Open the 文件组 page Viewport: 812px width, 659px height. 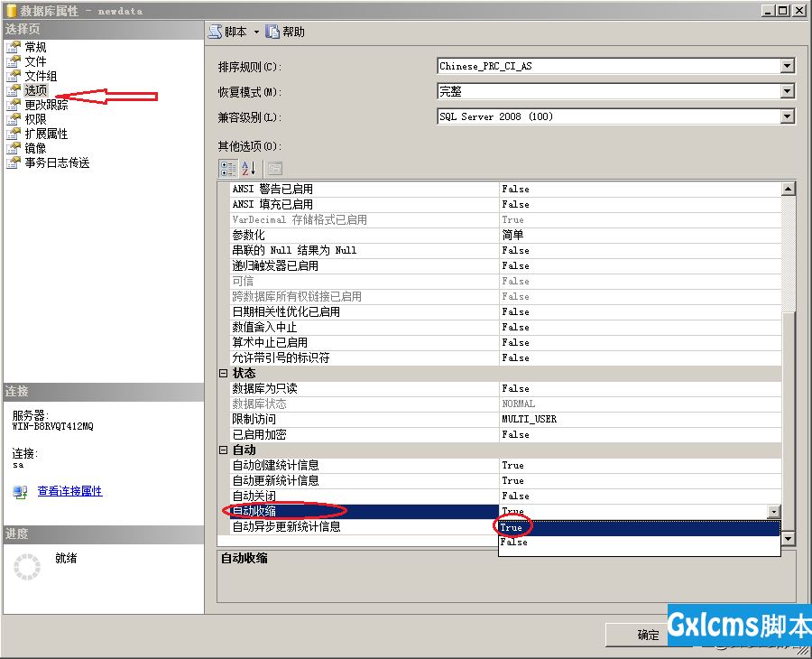coord(41,76)
